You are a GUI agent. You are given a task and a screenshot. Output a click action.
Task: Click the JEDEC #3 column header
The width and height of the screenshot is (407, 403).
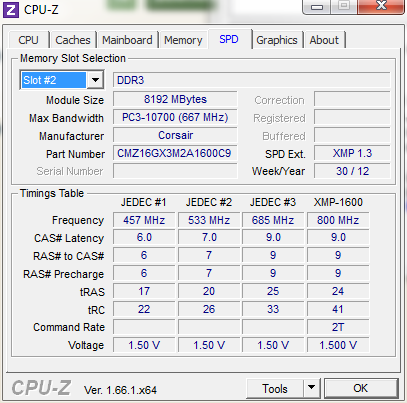click(273, 202)
